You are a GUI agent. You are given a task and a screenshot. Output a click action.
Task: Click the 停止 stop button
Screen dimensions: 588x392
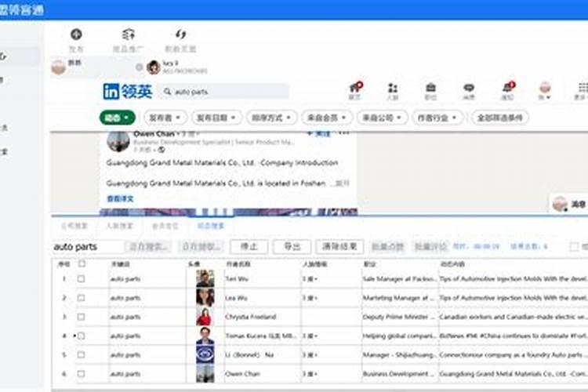[249, 246]
